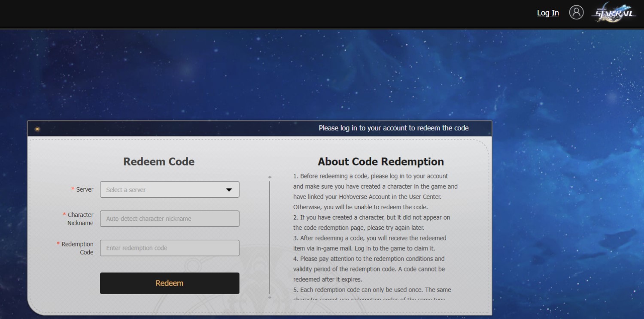The width and height of the screenshot is (644, 319).
Task: Click the notice speaker icon in banner
Action: [37, 129]
